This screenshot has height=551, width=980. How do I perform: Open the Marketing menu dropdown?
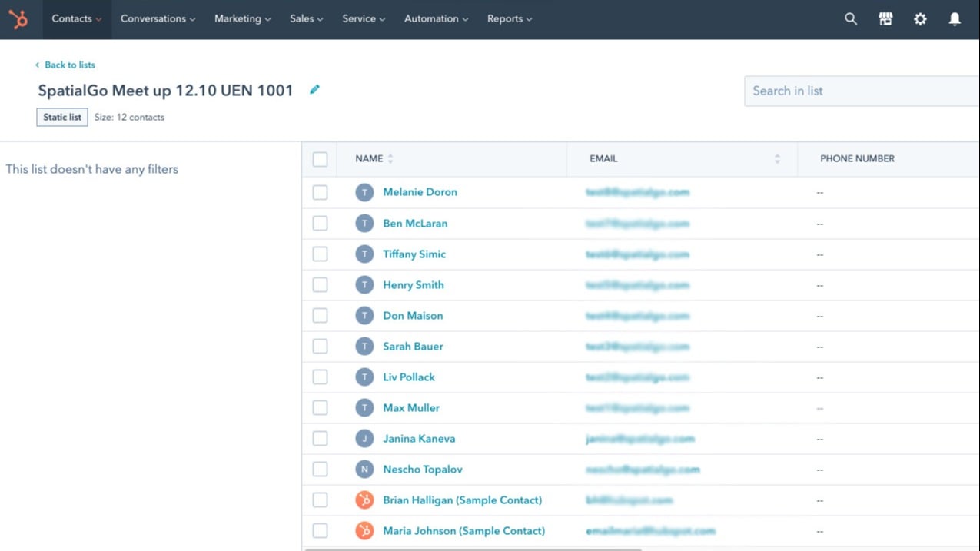coord(242,19)
